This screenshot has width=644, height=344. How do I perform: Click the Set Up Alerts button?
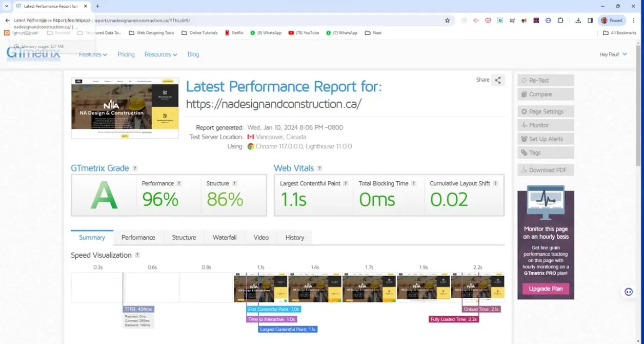[x=546, y=139]
